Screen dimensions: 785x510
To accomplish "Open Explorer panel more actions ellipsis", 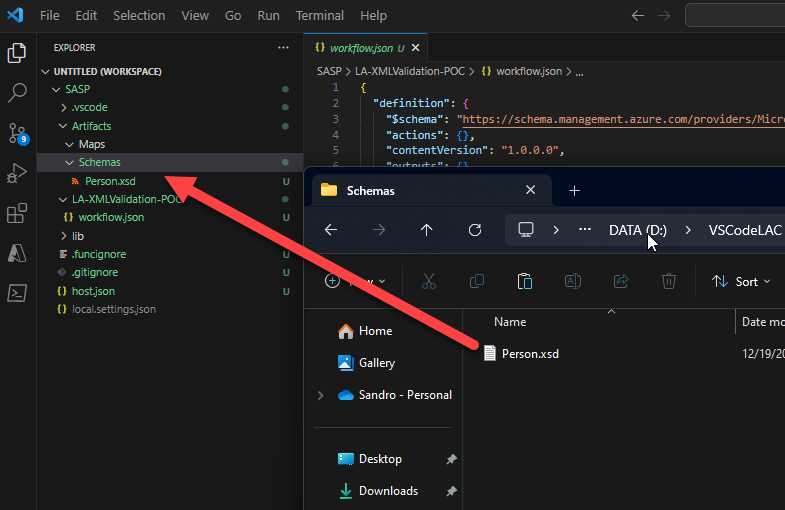I will (283, 47).
